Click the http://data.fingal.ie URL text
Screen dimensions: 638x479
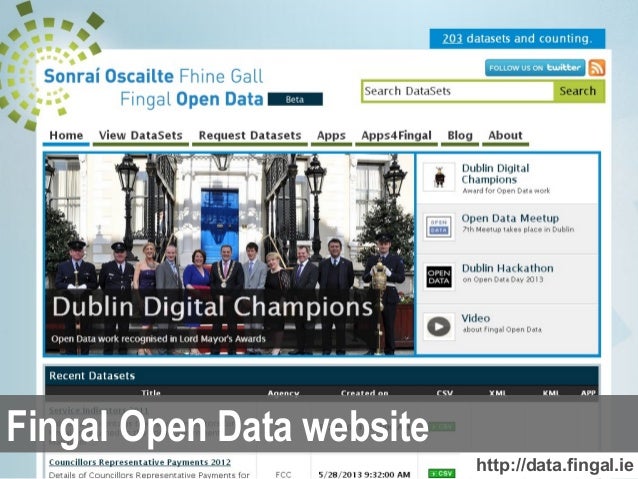click(555, 464)
